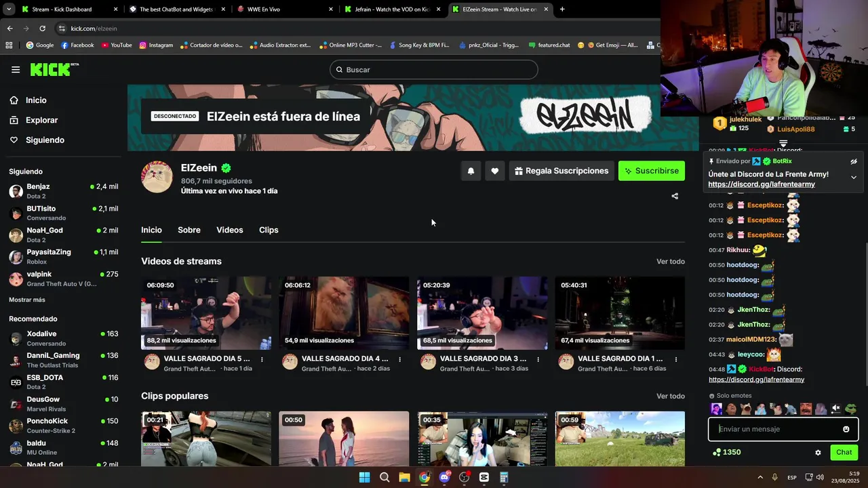Hide the pinned BotRix message

[x=854, y=161]
